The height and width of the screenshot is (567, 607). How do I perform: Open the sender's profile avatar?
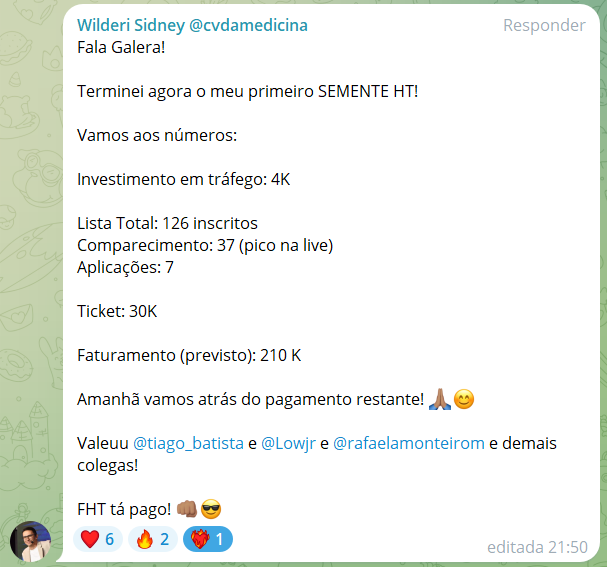31,541
